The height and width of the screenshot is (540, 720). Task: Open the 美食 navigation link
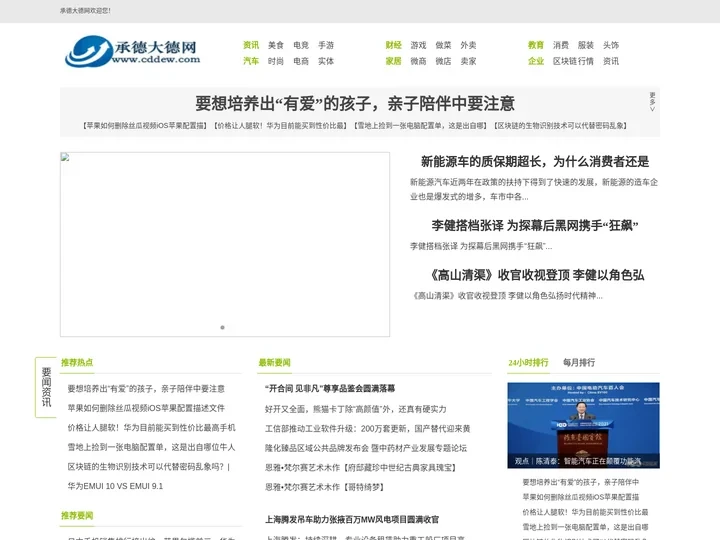276,45
